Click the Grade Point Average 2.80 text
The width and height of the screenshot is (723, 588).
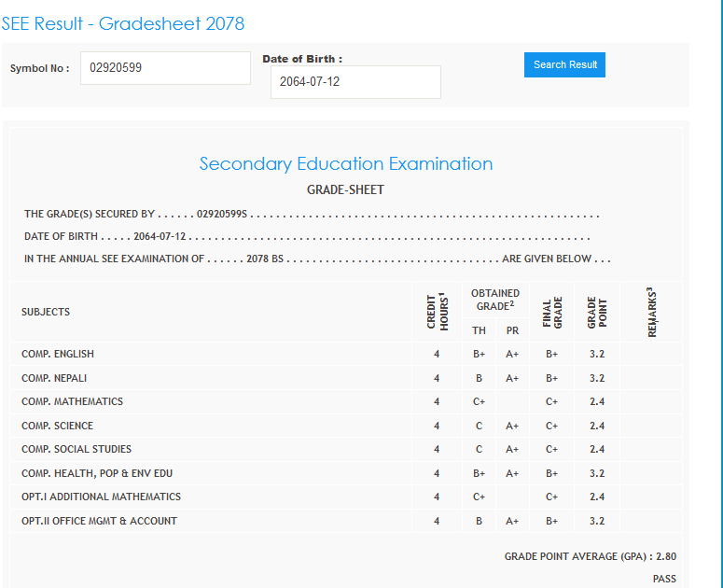tap(590, 556)
